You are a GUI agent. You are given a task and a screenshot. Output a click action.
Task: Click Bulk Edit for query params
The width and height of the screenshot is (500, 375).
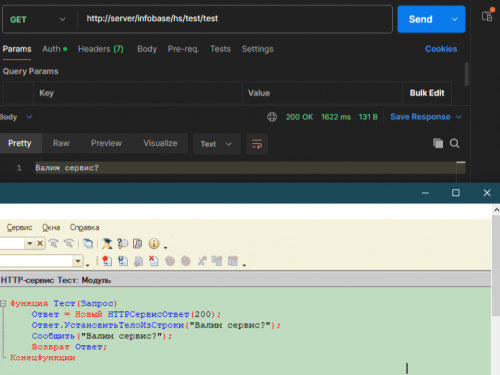point(427,93)
